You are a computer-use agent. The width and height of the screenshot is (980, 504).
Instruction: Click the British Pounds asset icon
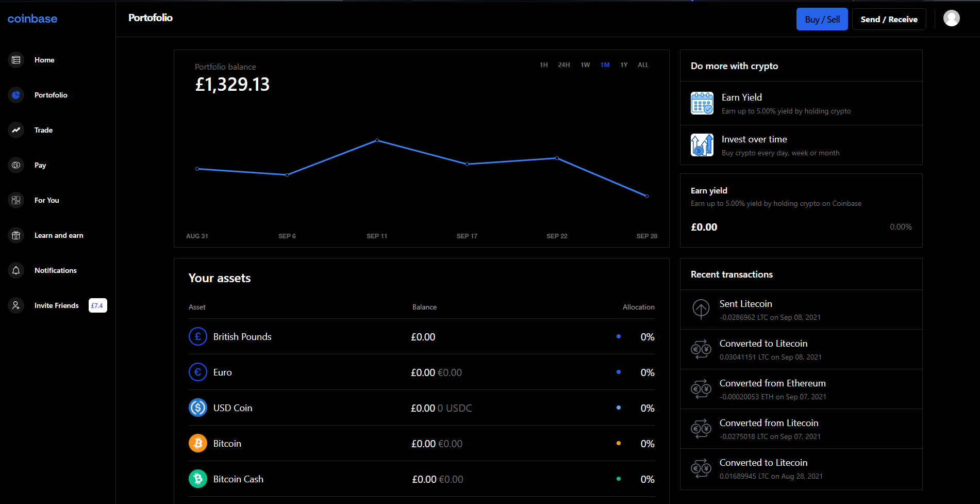pos(198,337)
